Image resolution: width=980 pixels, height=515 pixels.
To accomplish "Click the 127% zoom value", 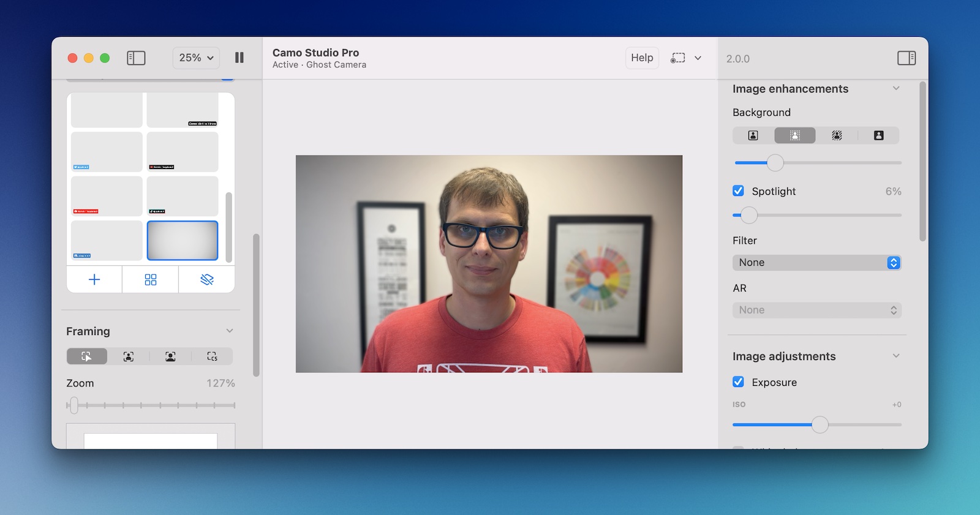I will [221, 383].
